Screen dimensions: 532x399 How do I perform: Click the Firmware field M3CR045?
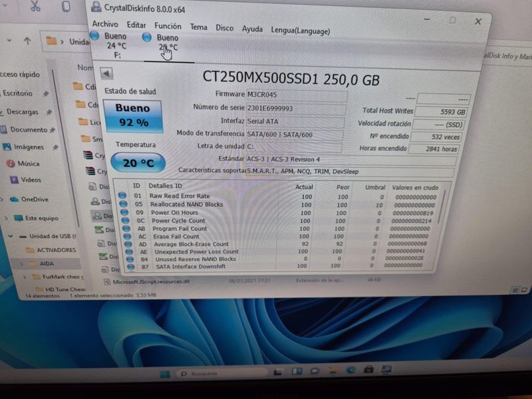tap(296, 95)
